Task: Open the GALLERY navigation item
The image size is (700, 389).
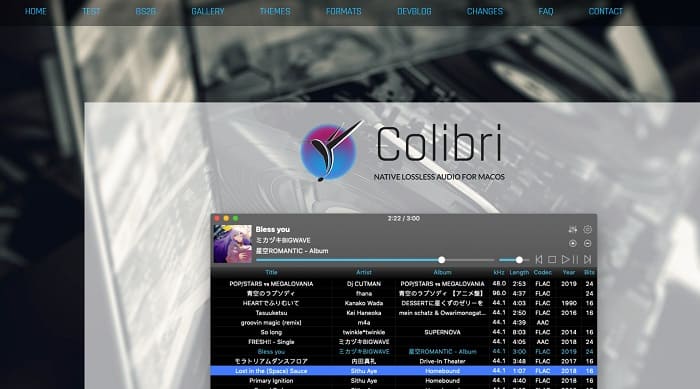Action: pyautogui.click(x=208, y=12)
